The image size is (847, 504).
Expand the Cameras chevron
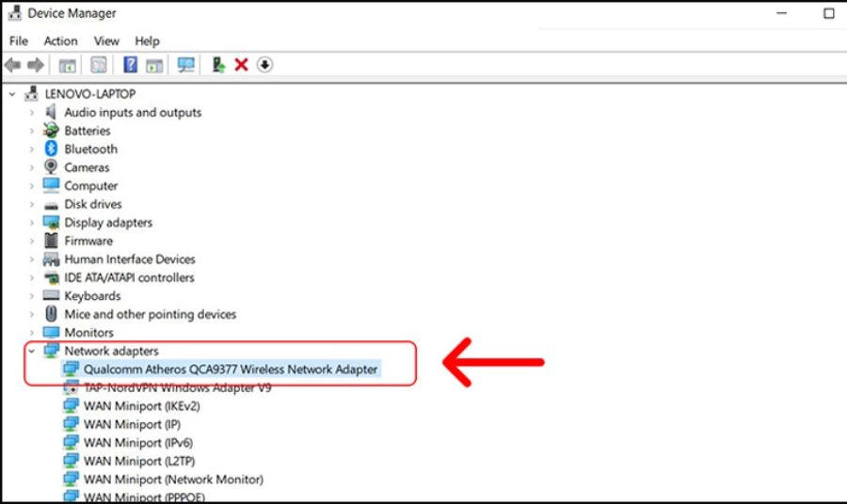31,167
